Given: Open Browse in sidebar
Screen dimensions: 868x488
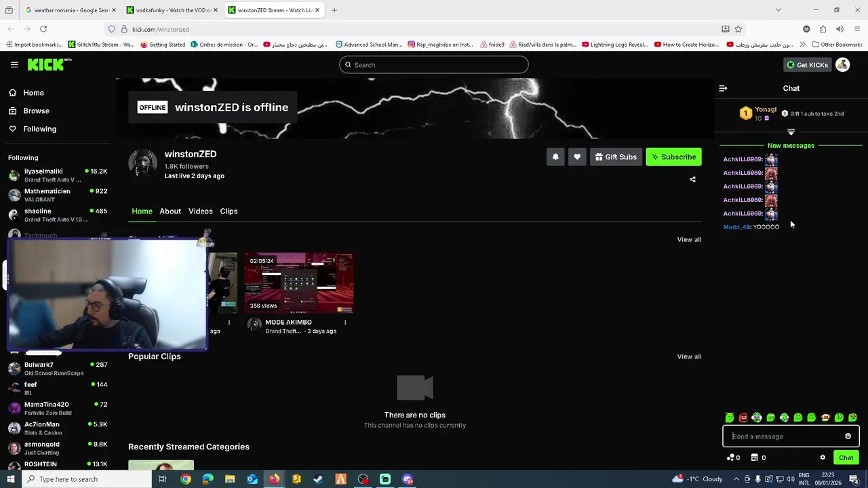Looking at the screenshot, I should 29,110.
